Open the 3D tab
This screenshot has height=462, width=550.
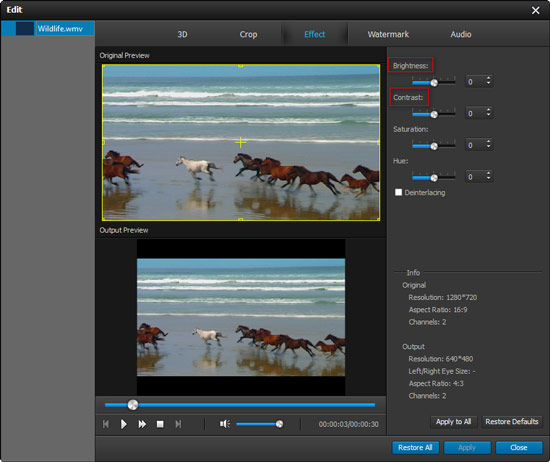tap(182, 34)
